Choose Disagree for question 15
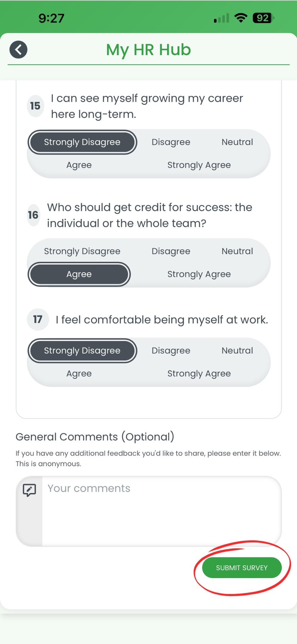 (x=171, y=142)
